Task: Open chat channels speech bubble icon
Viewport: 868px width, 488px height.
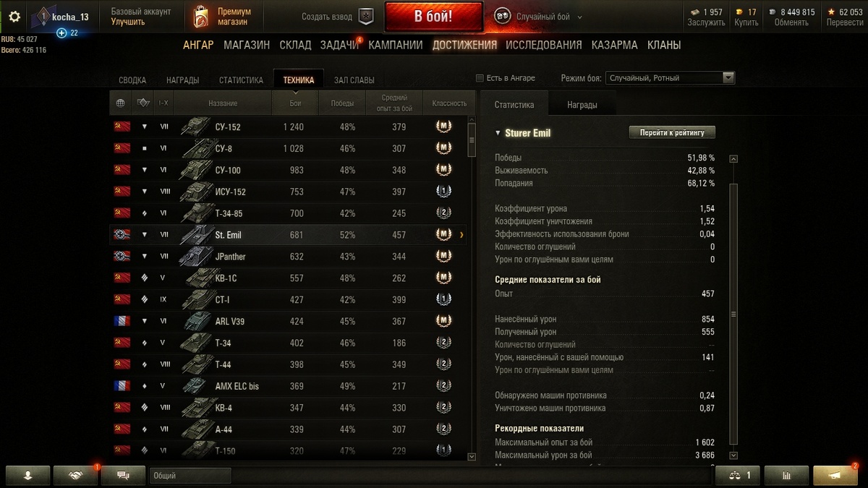Action: (x=123, y=476)
